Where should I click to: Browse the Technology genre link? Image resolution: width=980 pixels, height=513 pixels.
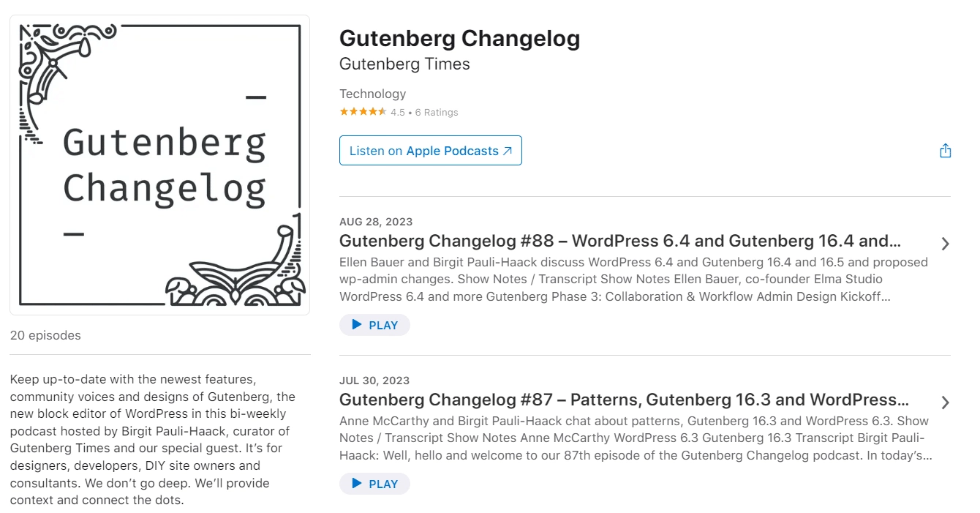[372, 94]
